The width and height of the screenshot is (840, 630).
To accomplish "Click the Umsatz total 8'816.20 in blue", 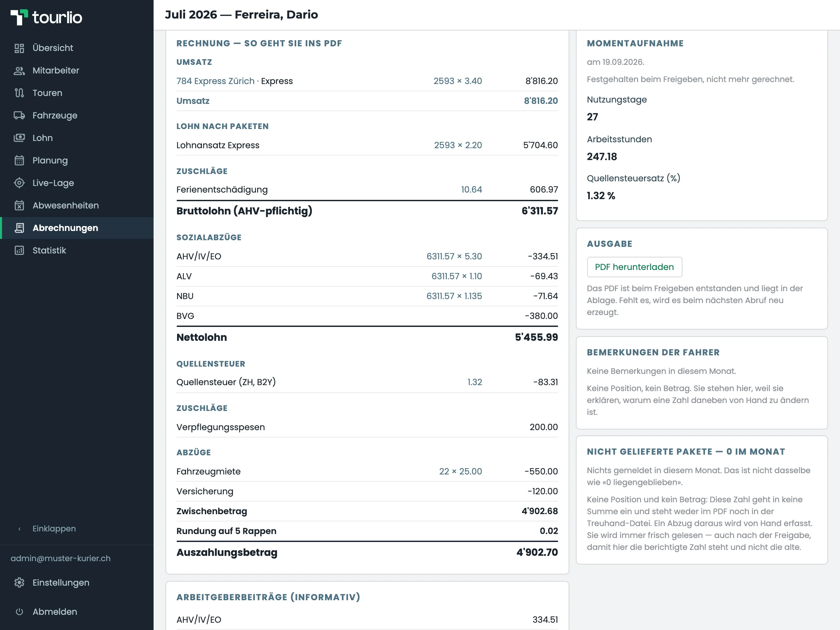I will (x=541, y=101).
